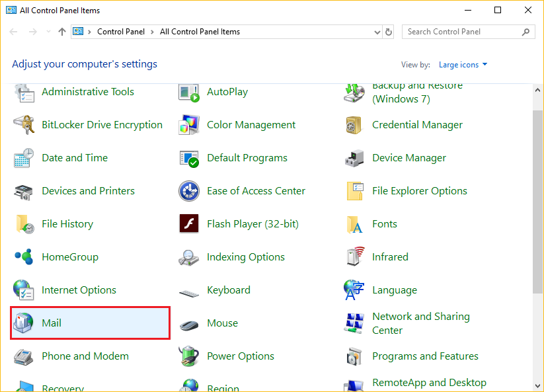Open the AutoPlay icon
Screen dimensions: 544x392
(x=189, y=93)
